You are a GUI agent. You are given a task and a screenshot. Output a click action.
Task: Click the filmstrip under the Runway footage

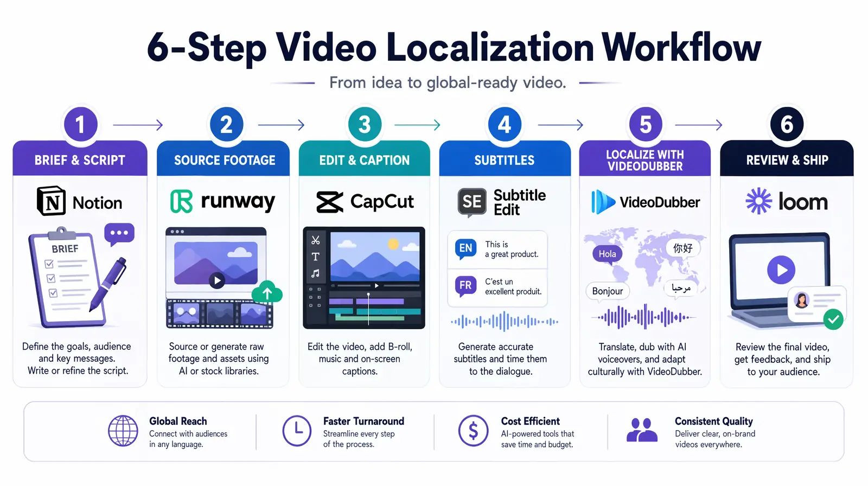(220, 314)
